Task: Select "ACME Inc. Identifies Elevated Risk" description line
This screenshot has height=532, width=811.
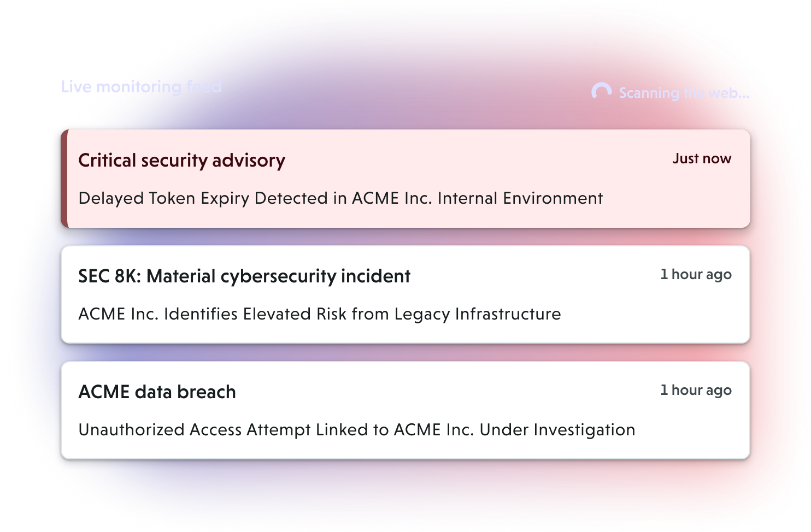Action: [319, 314]
